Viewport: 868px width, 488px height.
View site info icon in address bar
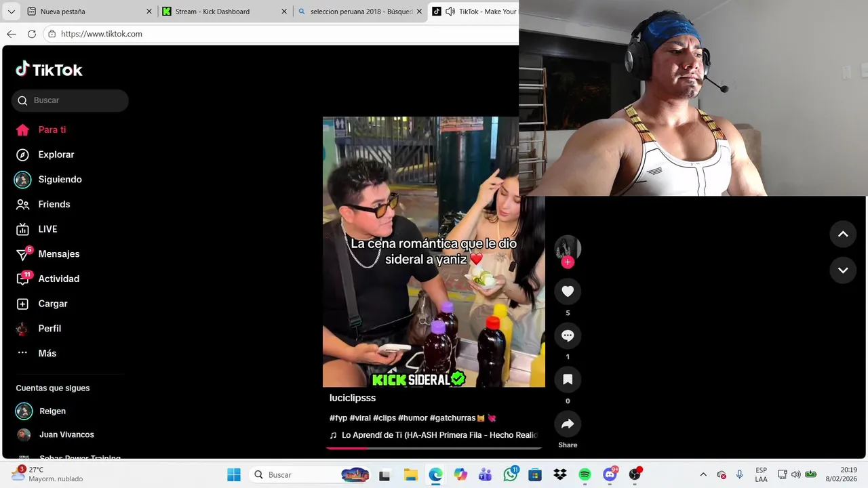(52, 34)
